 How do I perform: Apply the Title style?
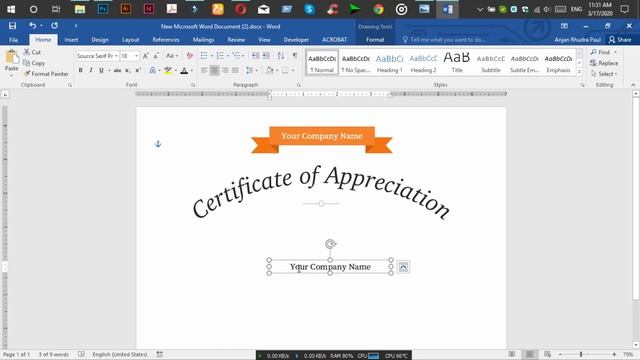(x=457, y=63)
